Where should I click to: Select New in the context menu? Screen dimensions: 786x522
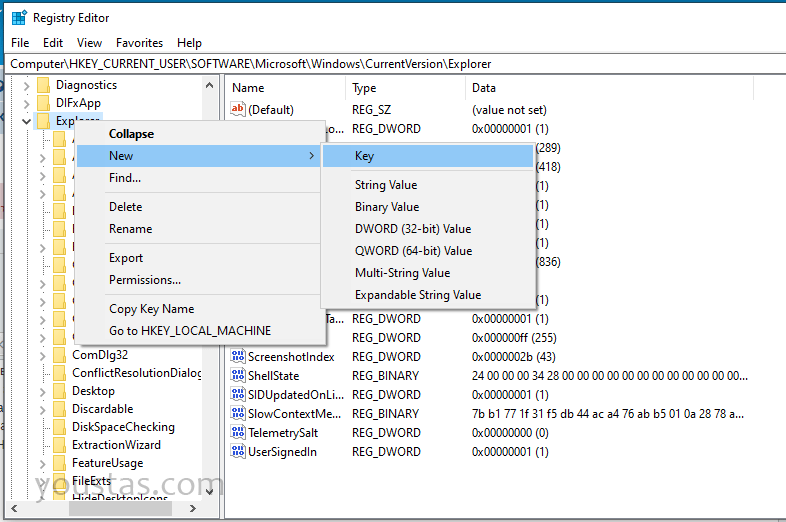click(198, 156)
